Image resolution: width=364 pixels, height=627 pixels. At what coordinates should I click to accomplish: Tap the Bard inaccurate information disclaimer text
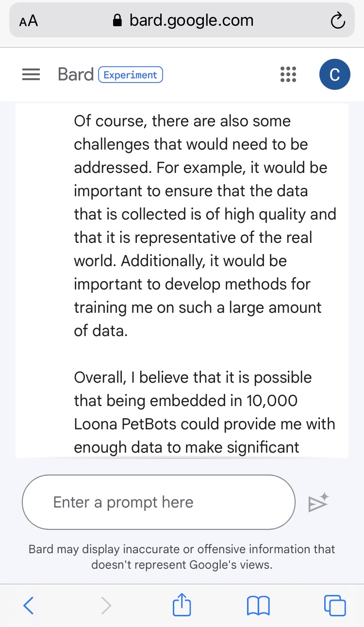pyautogui.click(x=182, y=557)
